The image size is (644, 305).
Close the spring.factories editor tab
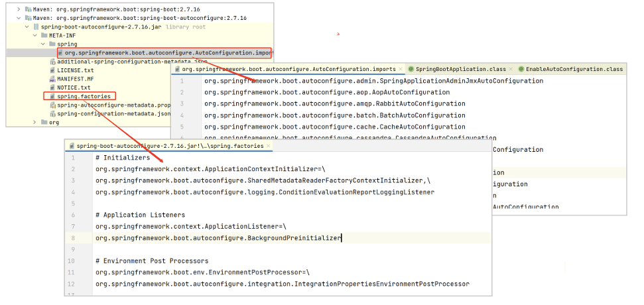[268, 146]
